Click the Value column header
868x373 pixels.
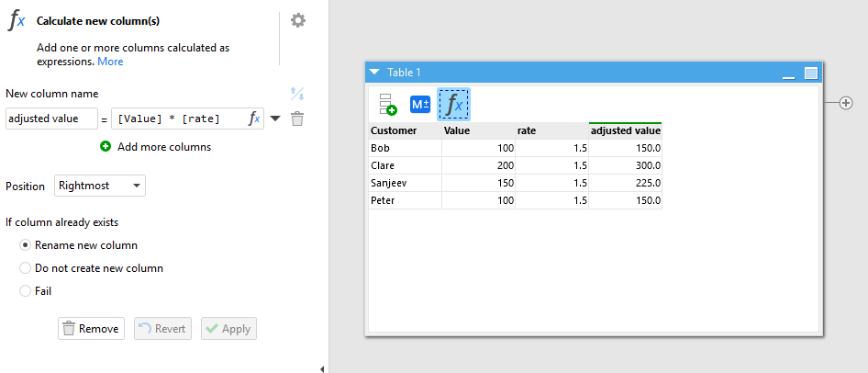point(478,130)
